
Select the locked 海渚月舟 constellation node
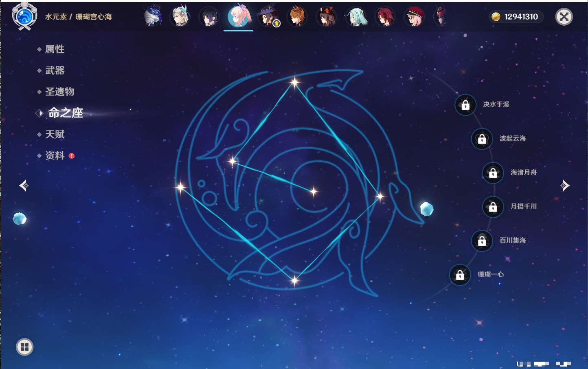pyautogui.click(x=493, y=172)
